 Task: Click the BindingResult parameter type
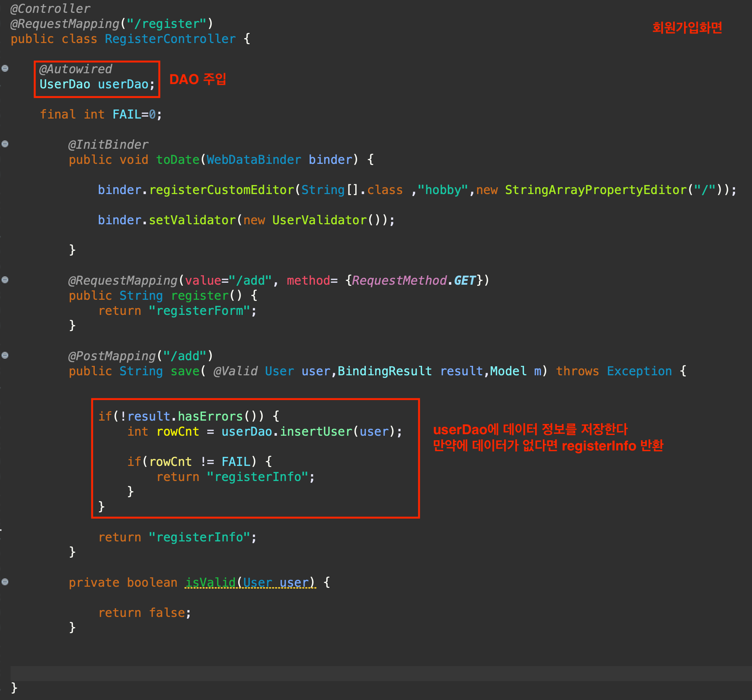[384, 371]
